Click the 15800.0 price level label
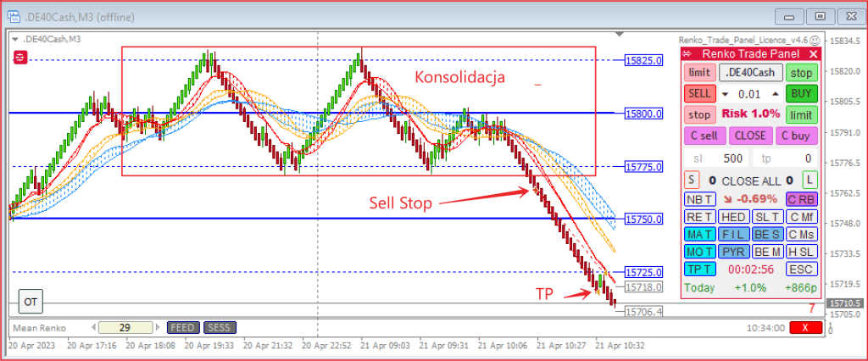The height and width of the screenshot is (361, 868). pos(643,113)
